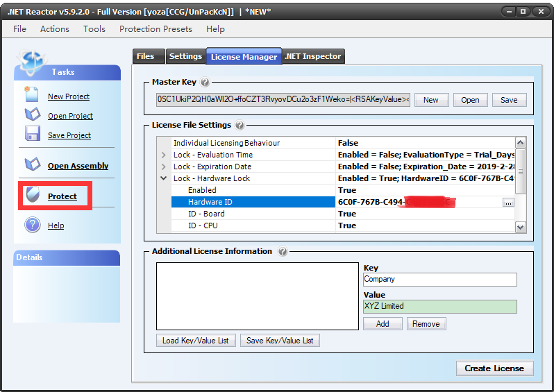Click the Open Project book icon
This screenshot has width=554, height=392.
coord(32,114)
